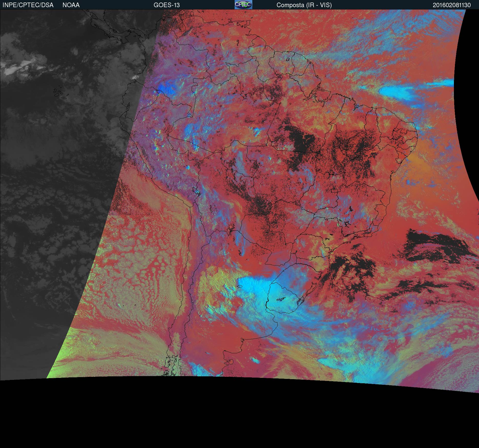Click the Composta (IR - VIS) title
This screenshot has height=448, width=479.
tap(304, 5)
